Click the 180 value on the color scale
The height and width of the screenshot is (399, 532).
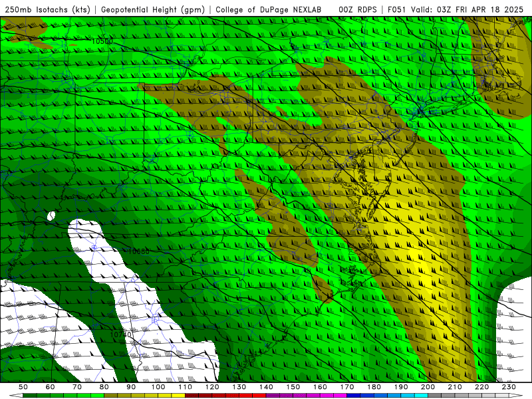tap(374, 387)
